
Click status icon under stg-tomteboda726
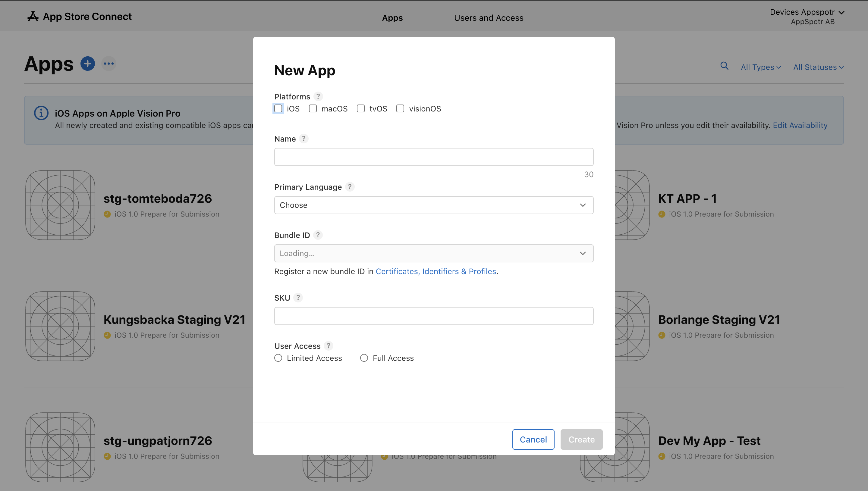click(107, 214)
